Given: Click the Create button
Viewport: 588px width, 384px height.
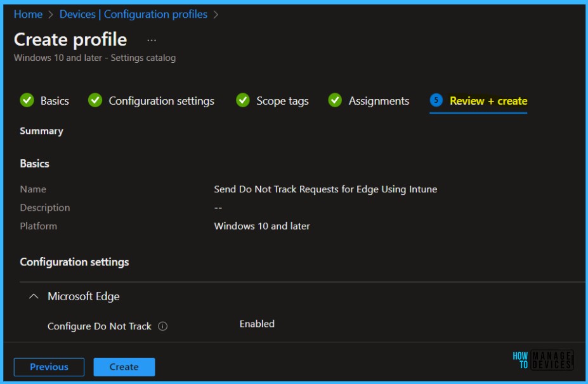Looking at the screenshot, I should tap(124, 367).
